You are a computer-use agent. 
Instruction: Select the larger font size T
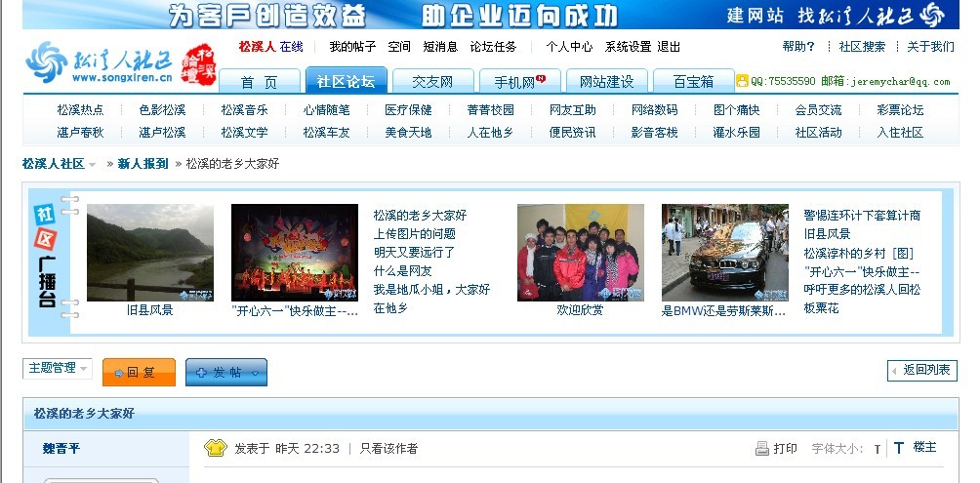899,448
